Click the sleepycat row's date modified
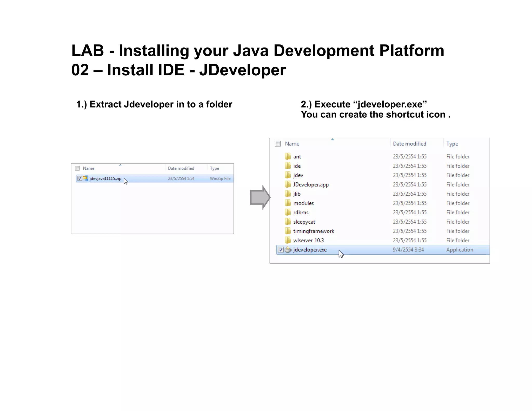The width and height of the screenshot is (532, 411). pyautogui.click(x=410, y=222)
